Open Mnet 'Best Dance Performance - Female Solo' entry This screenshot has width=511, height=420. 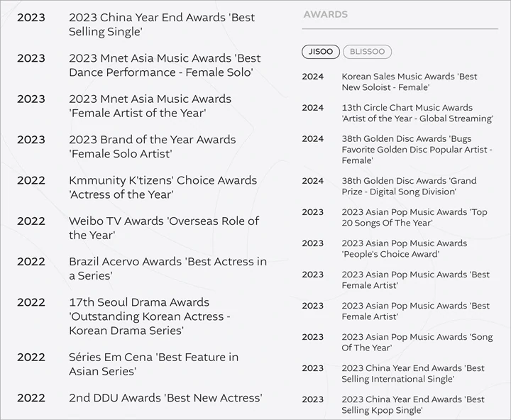point(165,65)
